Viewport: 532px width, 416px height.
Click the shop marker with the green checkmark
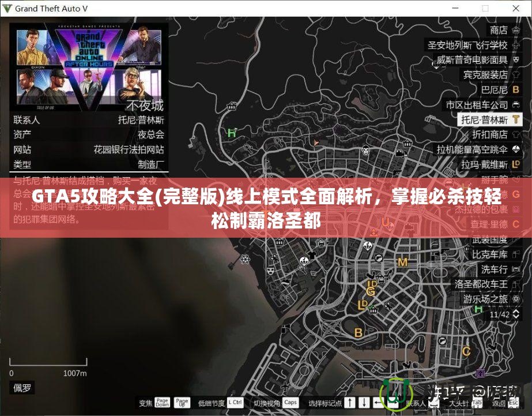point(373,309)
